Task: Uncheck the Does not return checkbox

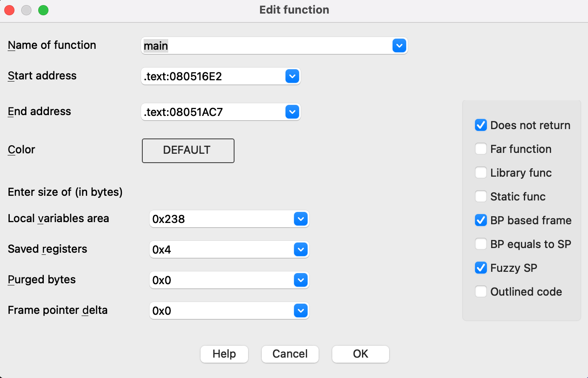Action: tap(481, 125)
